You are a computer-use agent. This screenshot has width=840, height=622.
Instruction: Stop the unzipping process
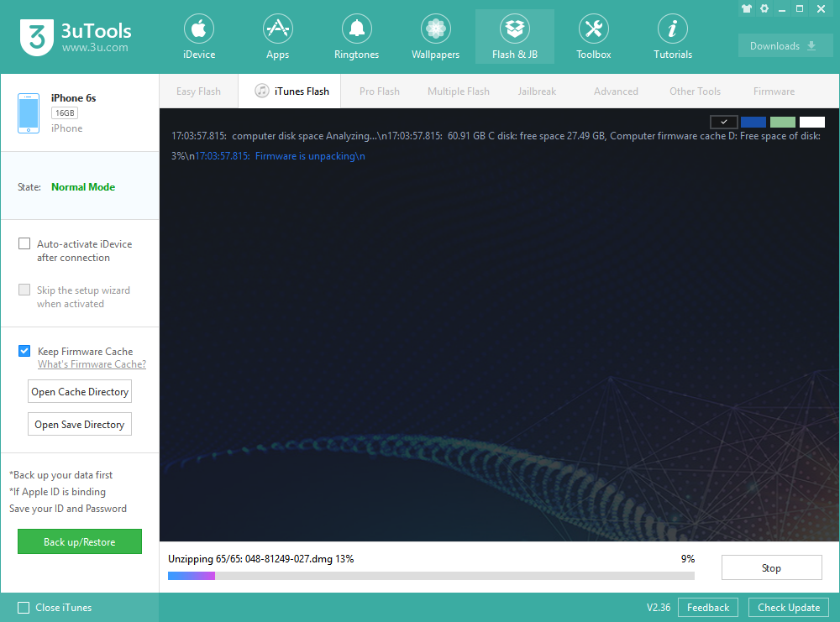coord(771,567)
